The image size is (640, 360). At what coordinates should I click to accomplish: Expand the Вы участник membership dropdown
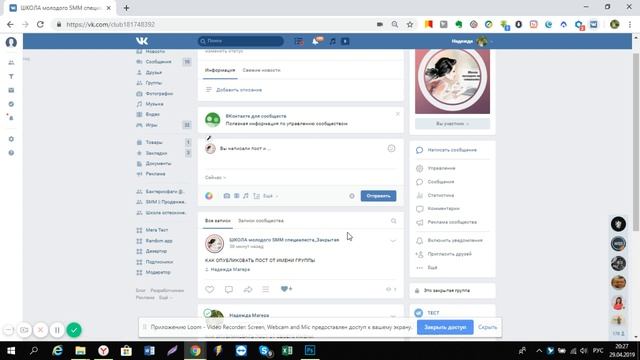pyautogui.click(x=452, y=124)
